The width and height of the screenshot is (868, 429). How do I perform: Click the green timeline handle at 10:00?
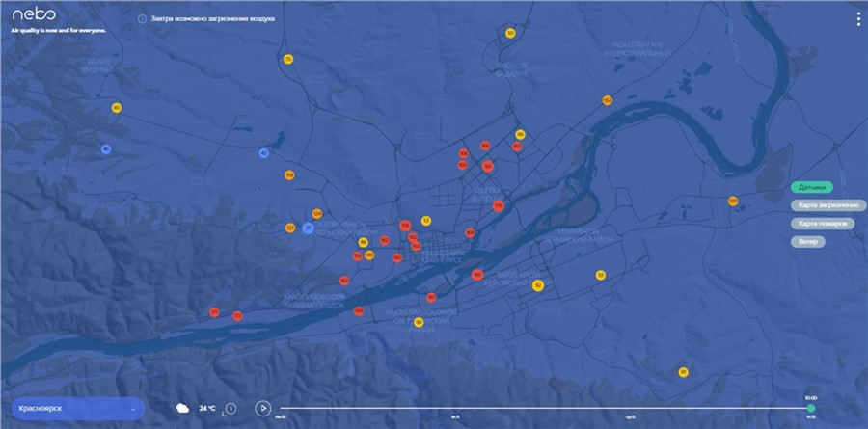point(811,408)
